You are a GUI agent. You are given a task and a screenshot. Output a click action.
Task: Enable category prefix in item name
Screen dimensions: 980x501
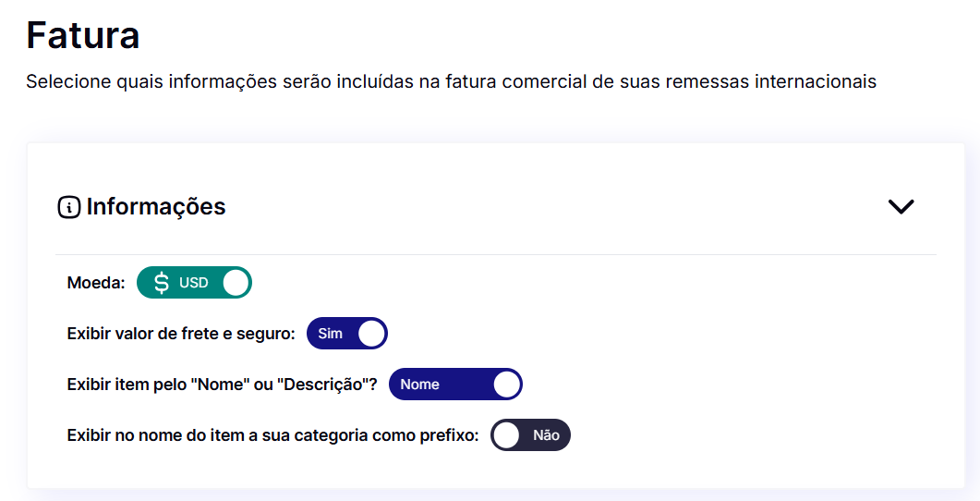coord(530,435)
